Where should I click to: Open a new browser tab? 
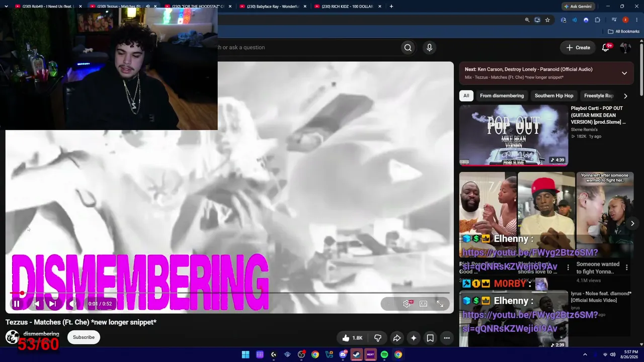point(391,7)
